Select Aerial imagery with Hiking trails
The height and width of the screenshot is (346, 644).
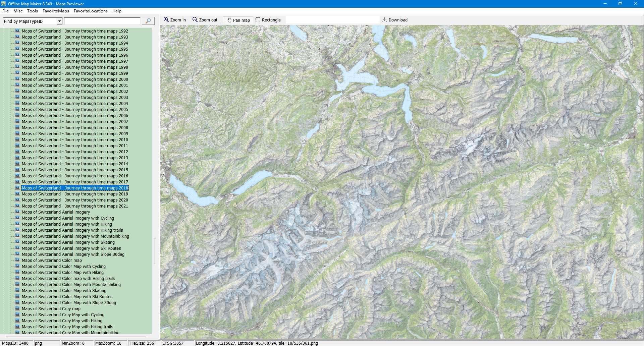pyautogui.click(x=72, y=230)
